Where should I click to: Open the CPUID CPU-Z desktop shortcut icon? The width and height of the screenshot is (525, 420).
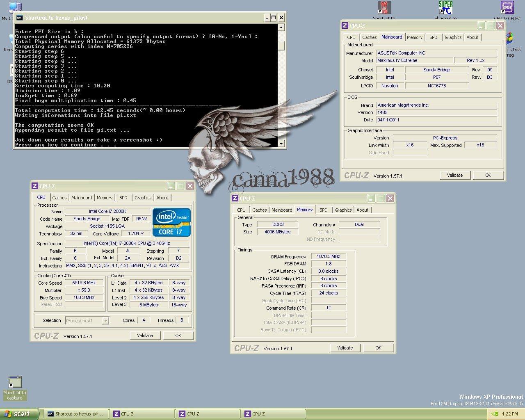click(507, 8)
